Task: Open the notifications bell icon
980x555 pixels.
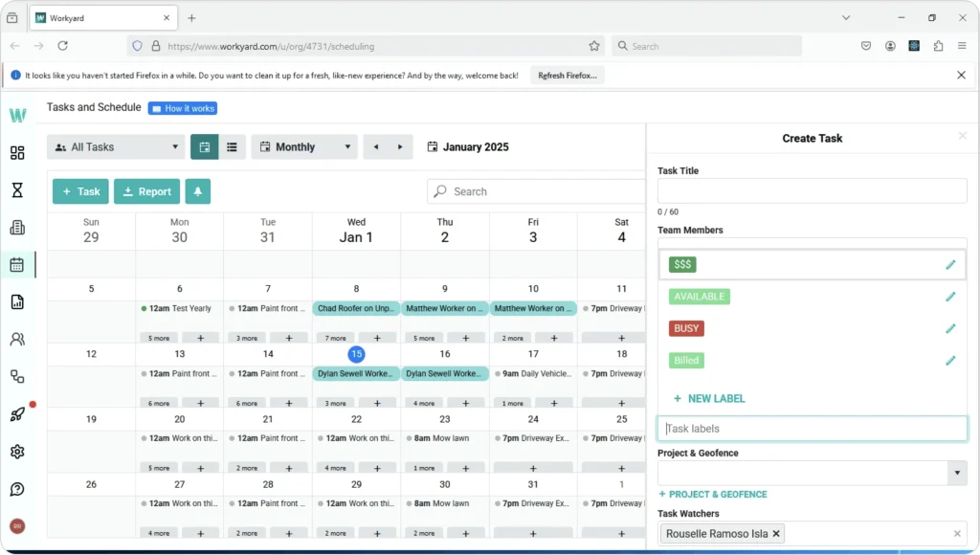Action: tap(198, 191)
